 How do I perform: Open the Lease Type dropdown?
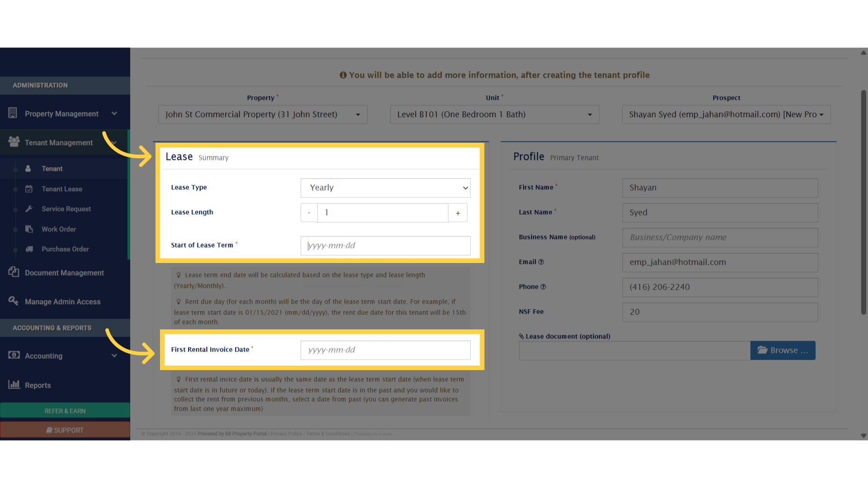pos(385,188)
